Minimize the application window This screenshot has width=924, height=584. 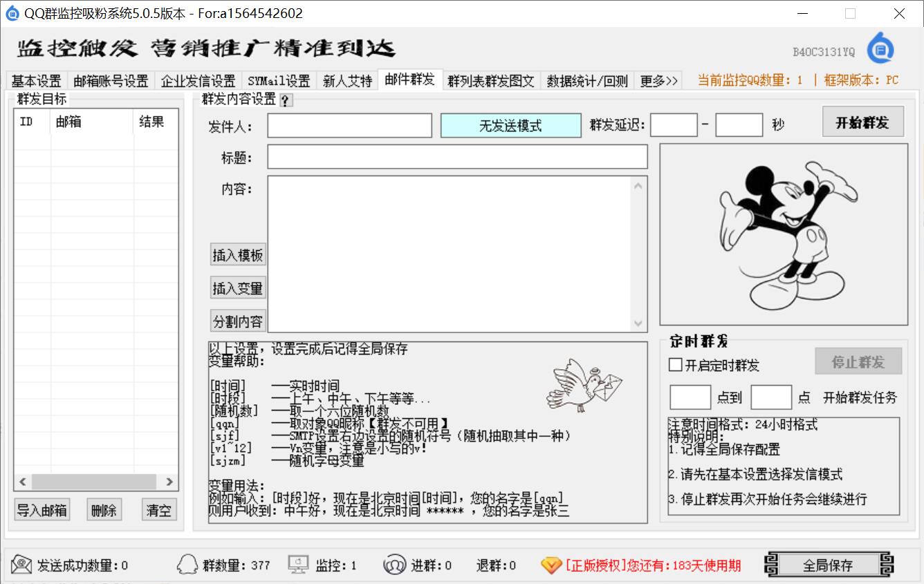(802, 13)
